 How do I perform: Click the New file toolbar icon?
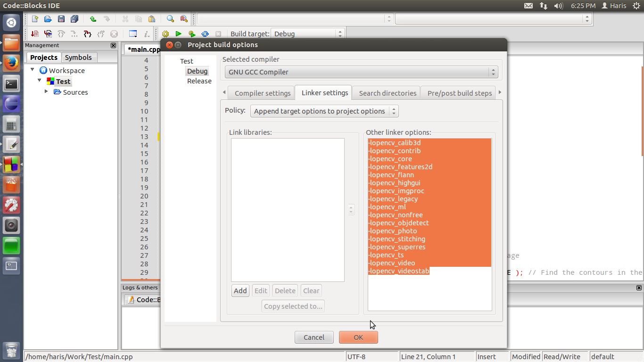(35, 19)
